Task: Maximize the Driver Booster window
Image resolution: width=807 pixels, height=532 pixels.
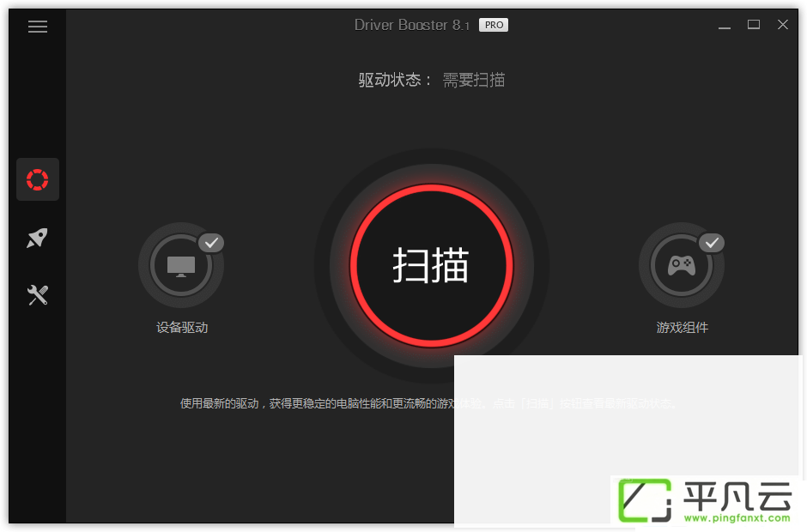Action: [754, 24]
